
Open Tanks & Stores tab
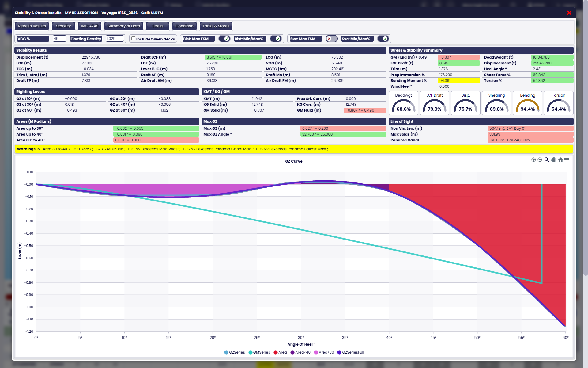point(216,26)
